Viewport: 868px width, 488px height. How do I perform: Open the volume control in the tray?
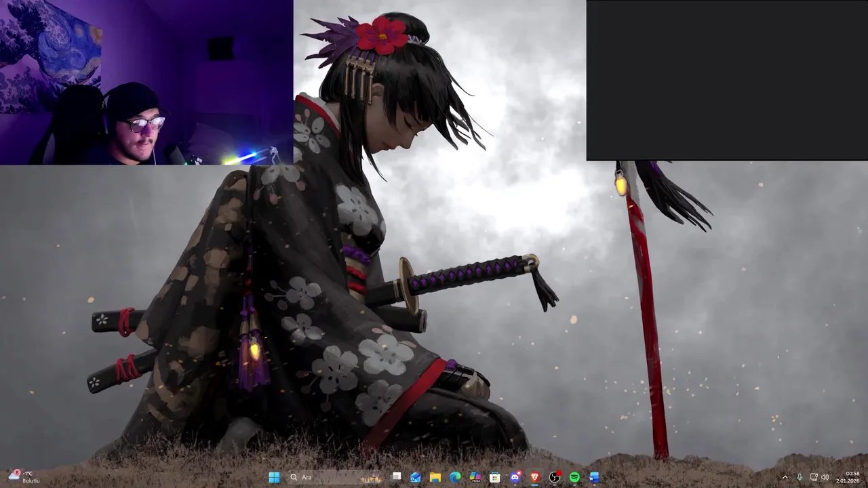[x=825, y=477]
